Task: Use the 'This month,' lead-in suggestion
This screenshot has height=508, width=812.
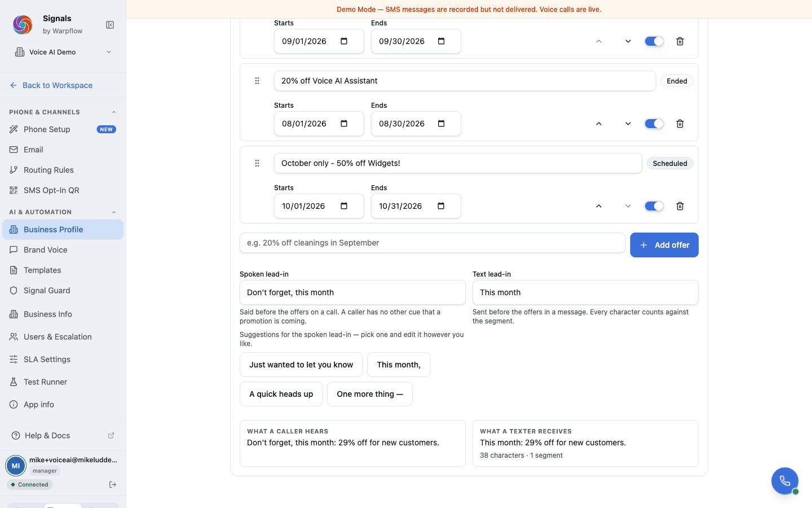Action: (x=399, y=365)
